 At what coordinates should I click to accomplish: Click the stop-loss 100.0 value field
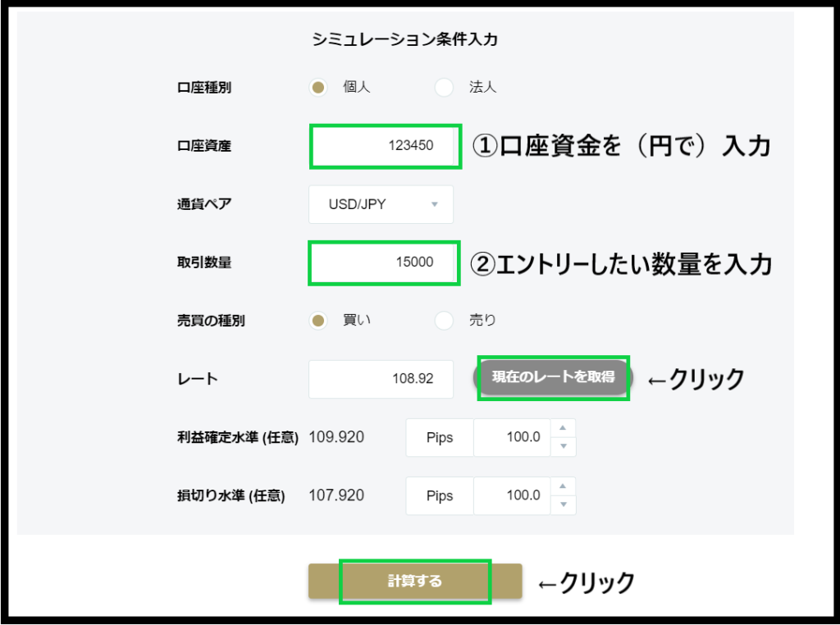pyautogui.click(x=513, y=495)
